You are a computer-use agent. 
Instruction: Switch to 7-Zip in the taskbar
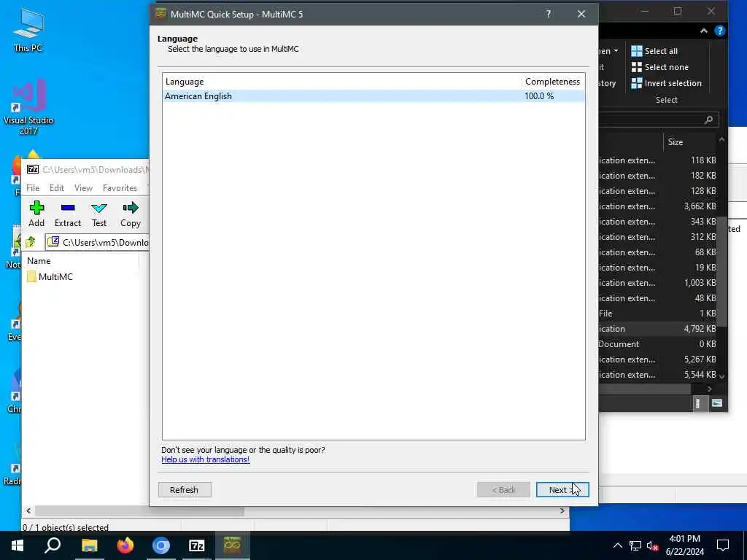point(197,545)
